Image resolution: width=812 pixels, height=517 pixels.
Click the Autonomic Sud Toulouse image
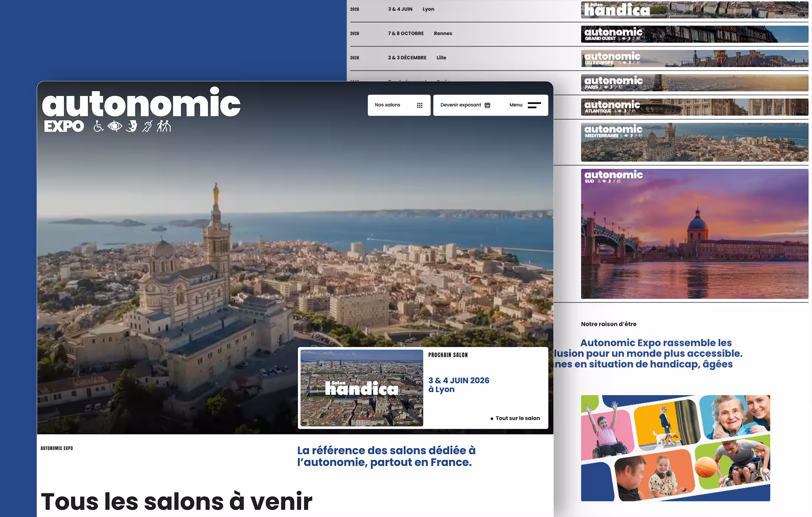click(694, 233)
